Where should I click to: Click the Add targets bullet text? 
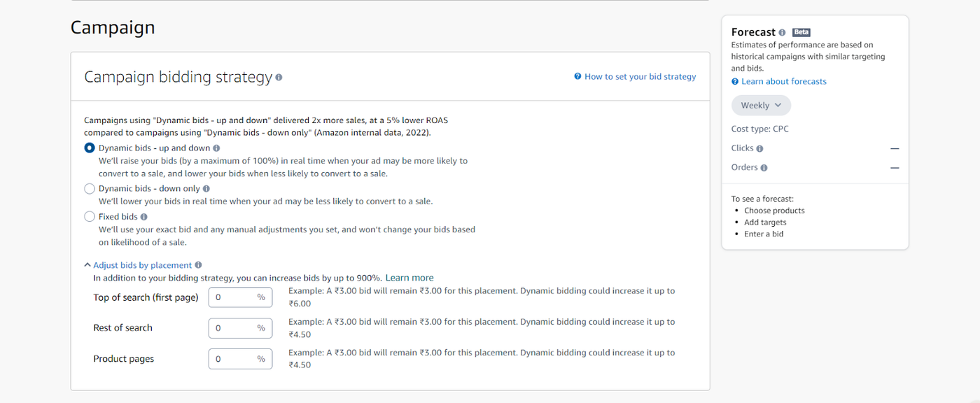click(765, 222)
